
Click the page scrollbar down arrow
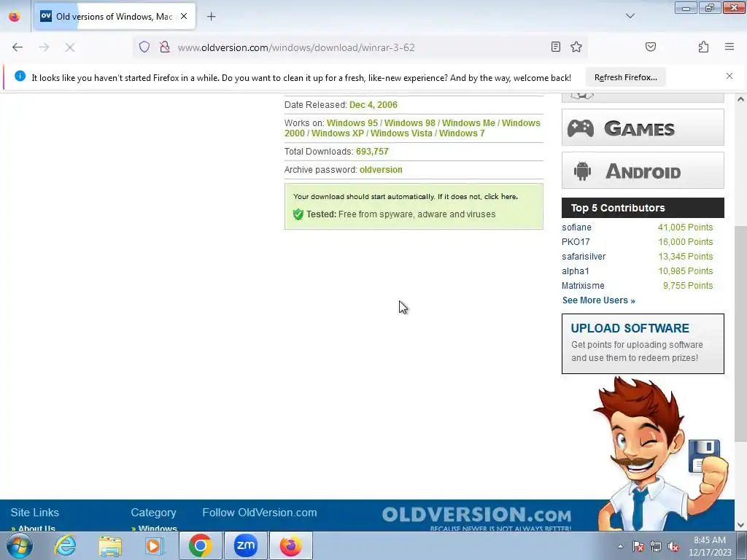point(740,525)
